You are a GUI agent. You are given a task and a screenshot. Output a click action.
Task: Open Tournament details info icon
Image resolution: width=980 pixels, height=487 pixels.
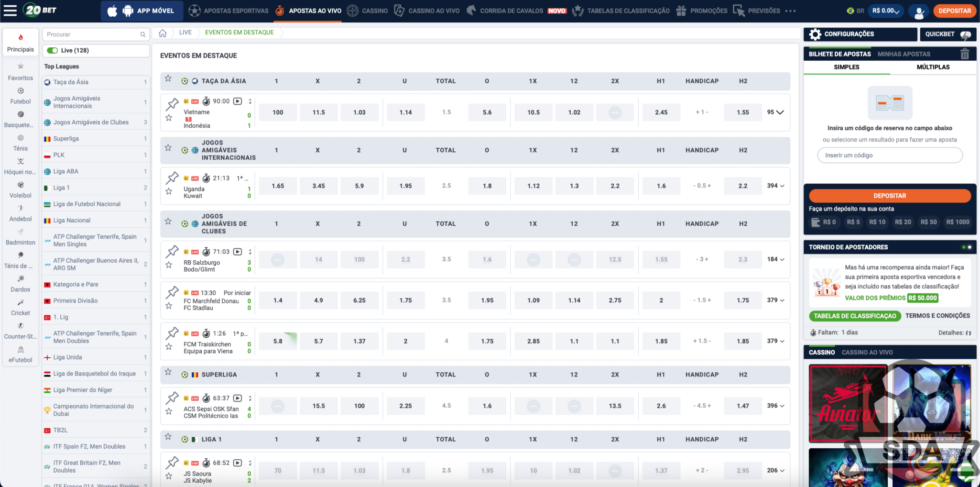click(x=969, y=333)
